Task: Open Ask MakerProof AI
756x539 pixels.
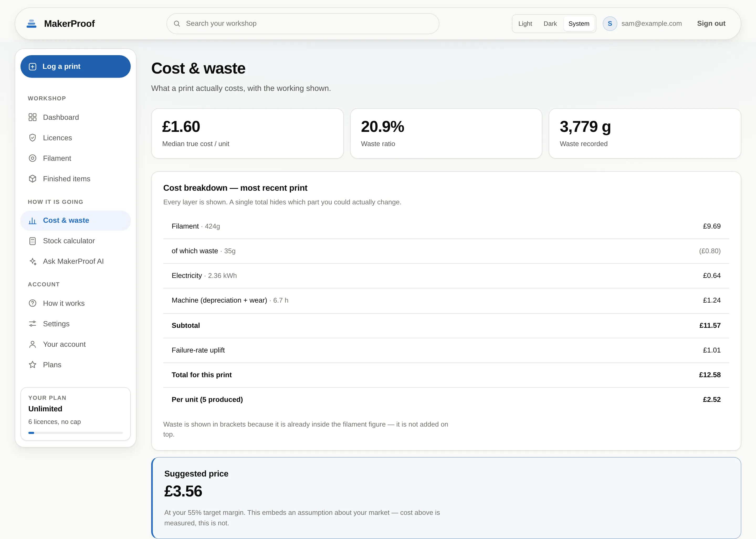Action: pos(76,262)
